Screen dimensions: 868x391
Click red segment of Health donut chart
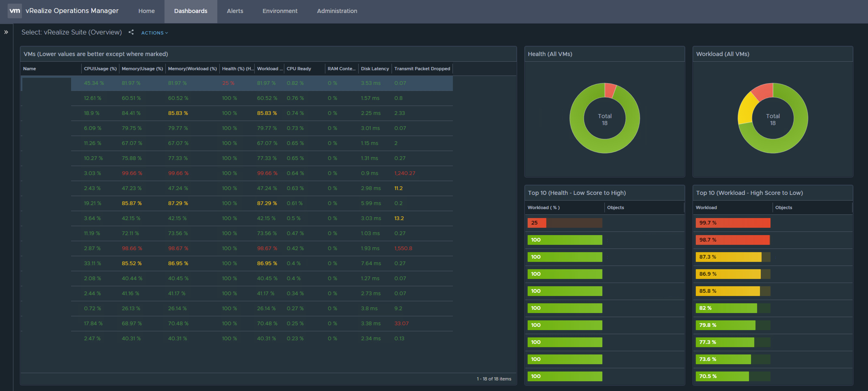click(x=609, y=90)
